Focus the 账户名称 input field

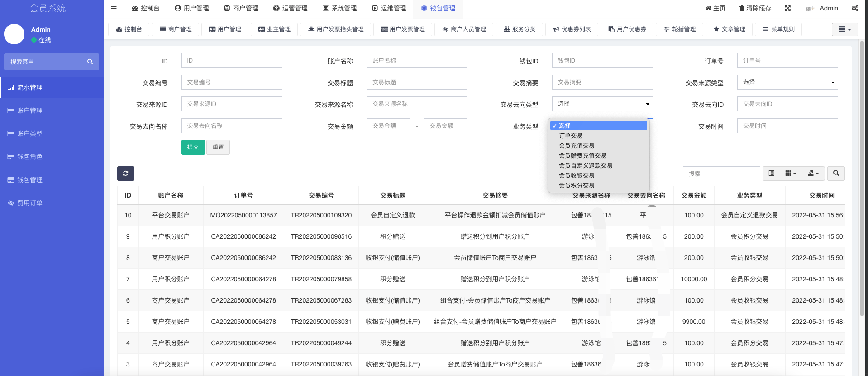coord(417,60)
